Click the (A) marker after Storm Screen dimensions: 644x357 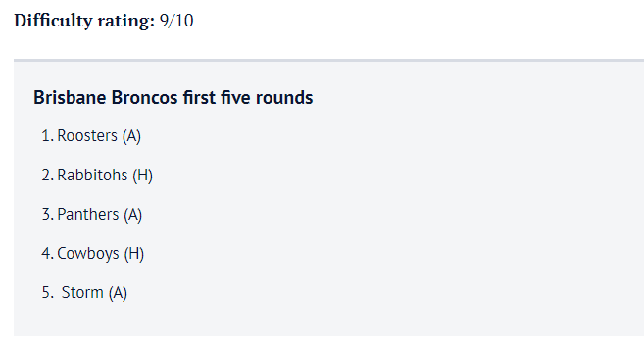click(x=118, y=293)
